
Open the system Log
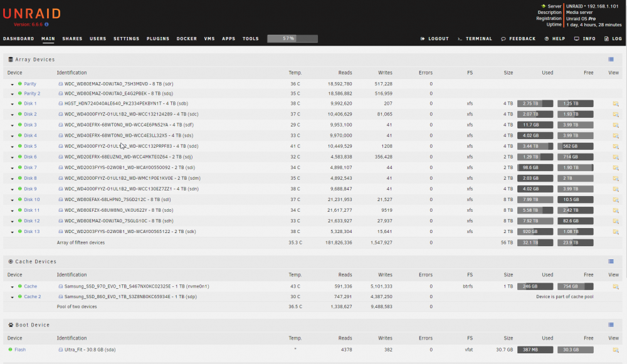(x=613, y=39)
